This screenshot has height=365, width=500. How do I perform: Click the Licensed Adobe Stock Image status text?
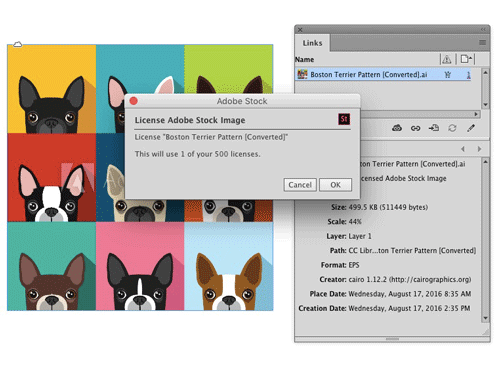tap(403, 178)
